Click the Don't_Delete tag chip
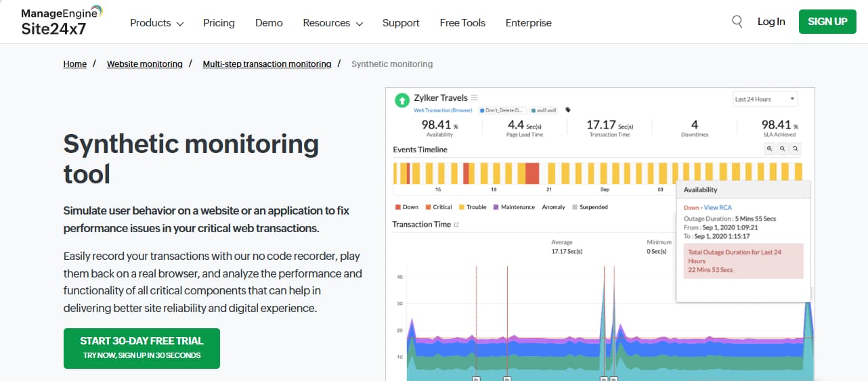Image resolution: width=868 pixels, height=381 pixels. coord(502,110)
